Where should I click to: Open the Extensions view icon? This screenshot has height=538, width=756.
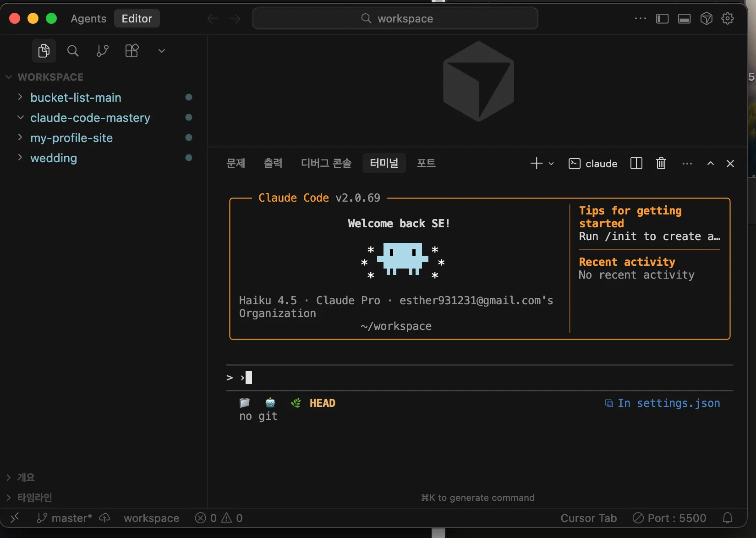tap(132, 50)
